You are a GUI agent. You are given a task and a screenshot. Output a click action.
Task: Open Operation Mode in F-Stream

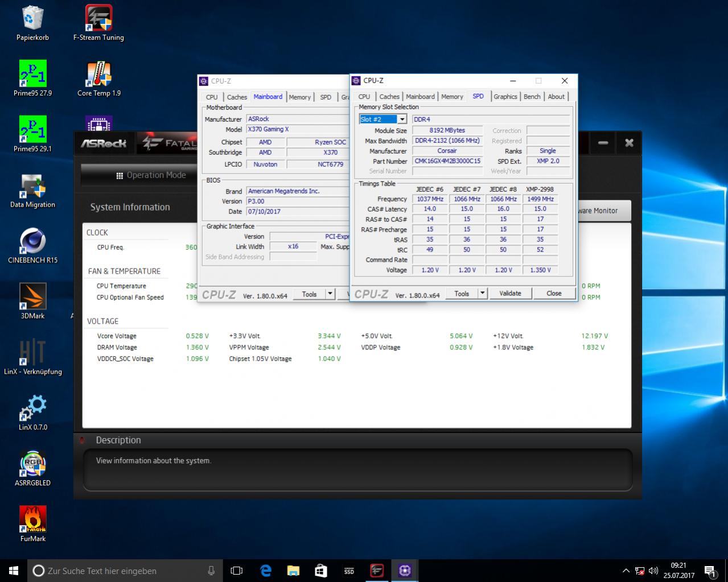[x=151, y=175]
